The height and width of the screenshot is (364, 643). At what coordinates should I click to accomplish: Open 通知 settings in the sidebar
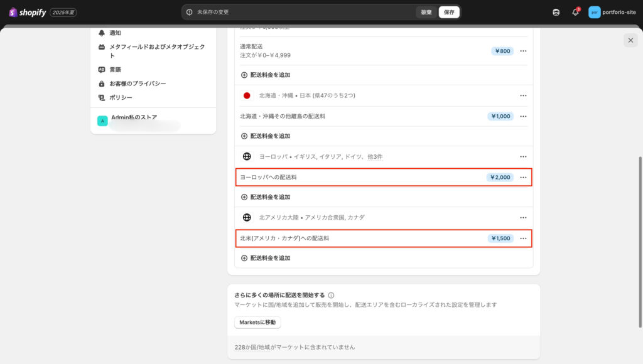point(114,33)
